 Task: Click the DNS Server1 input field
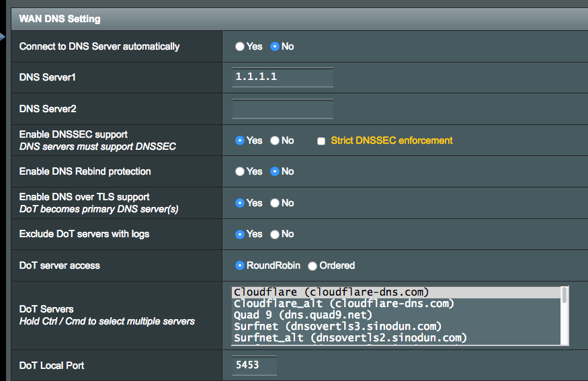tap(282, 77)
